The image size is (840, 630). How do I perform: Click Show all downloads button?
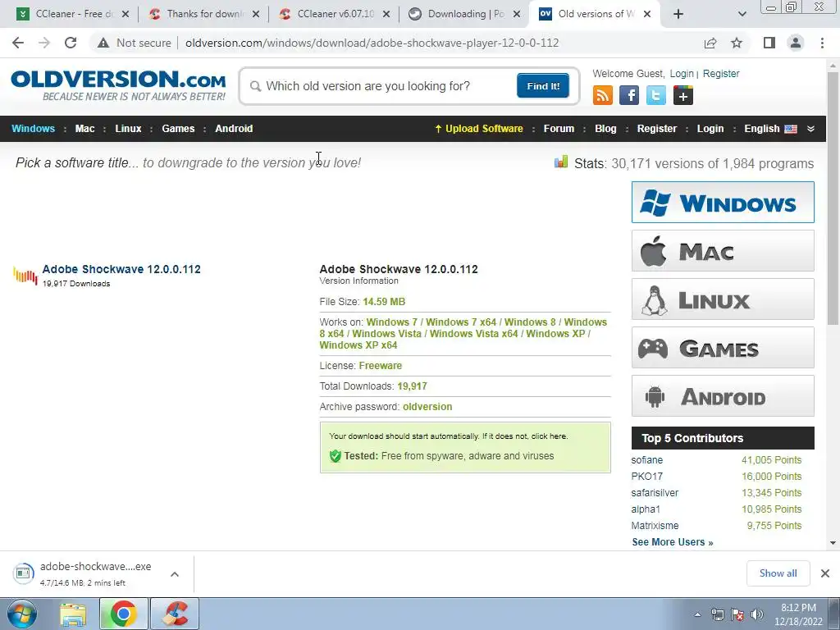[x=778, y=573]
